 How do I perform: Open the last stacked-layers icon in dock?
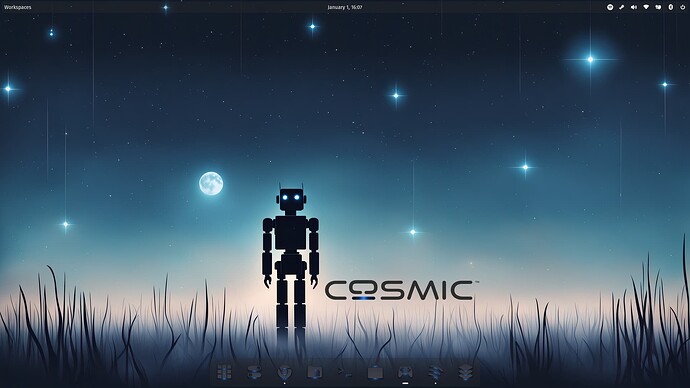pyautogui.click(x=465, y=373)
